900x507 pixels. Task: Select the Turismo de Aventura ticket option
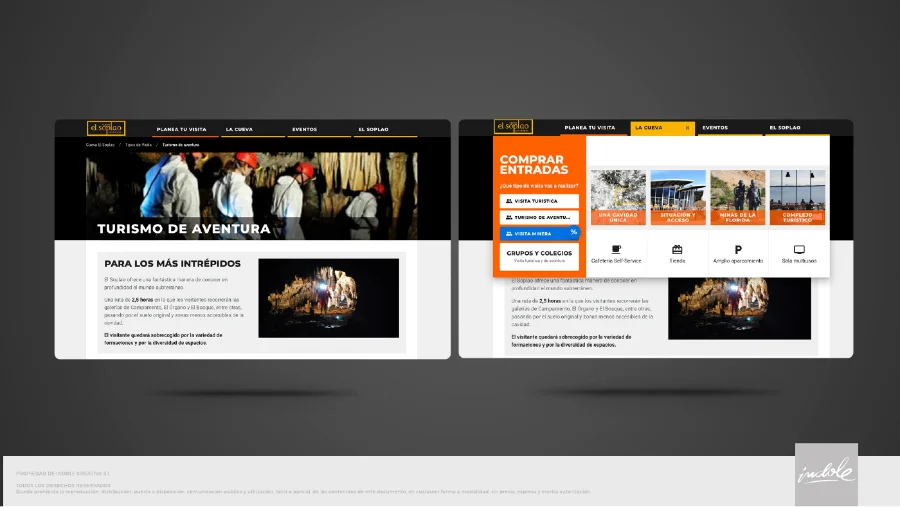[x=539, y=217]
